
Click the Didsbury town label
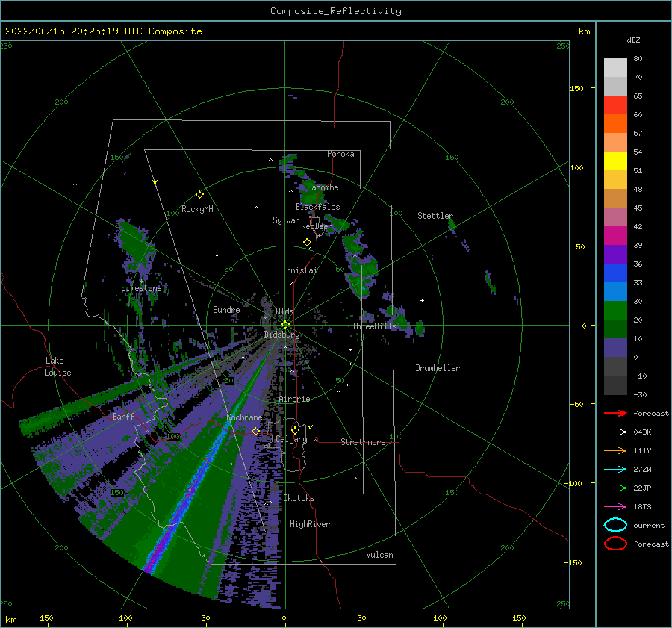[x=282, y=335]
